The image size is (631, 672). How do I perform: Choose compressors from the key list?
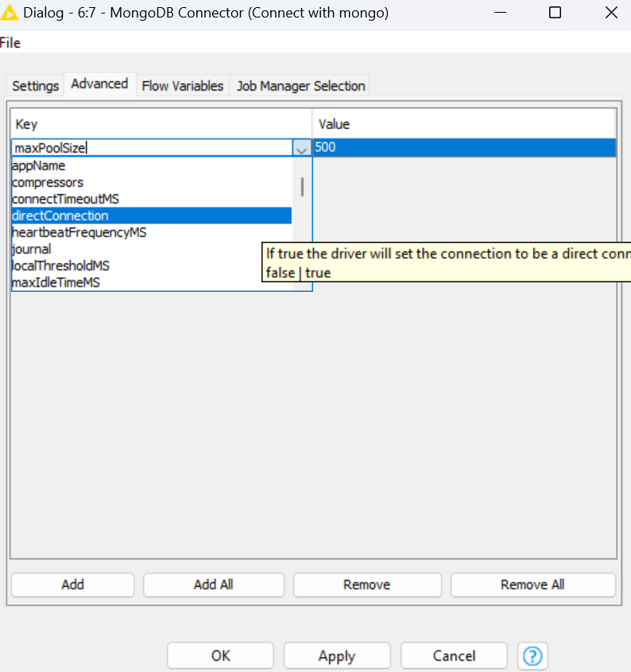pyautogui.click(x=152, y=183)
